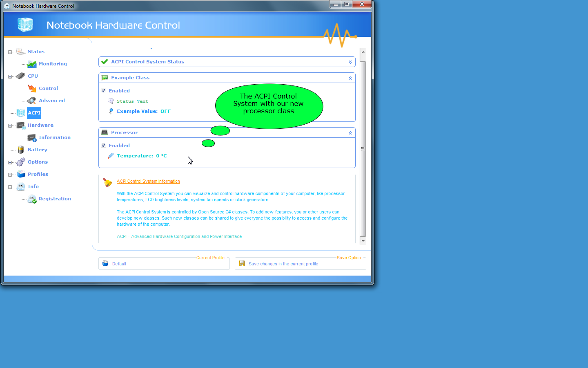Open ACPI Control System Information link
The height and width of the screenshot is (368, 588).
(x=148, y=182)
